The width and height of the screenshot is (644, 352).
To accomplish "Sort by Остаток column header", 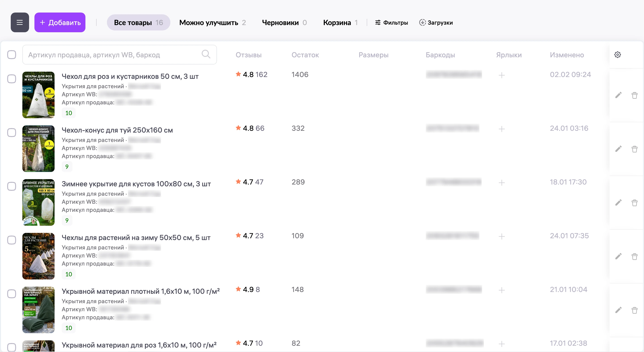I will click(305, 55).
